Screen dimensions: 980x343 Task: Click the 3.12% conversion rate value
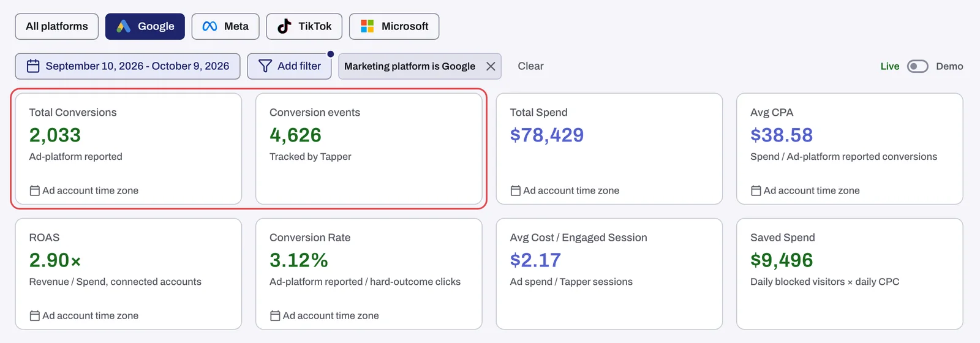(299, 260)
